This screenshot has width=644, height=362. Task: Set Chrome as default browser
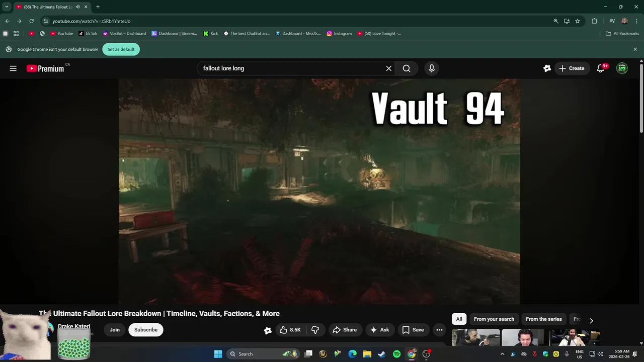pyautogui.click(x=121, y=49)
